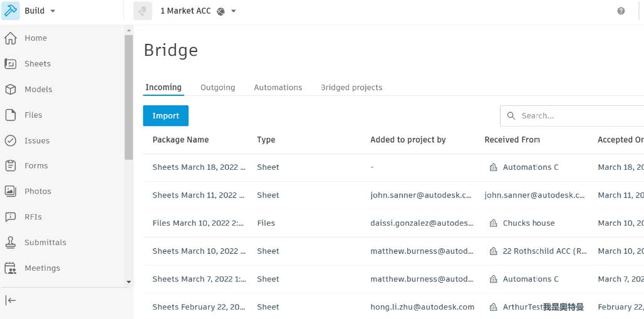Switch to the Automations tab
The width and height of the screenshot is (644, 319).
click(x=278, y=88)
